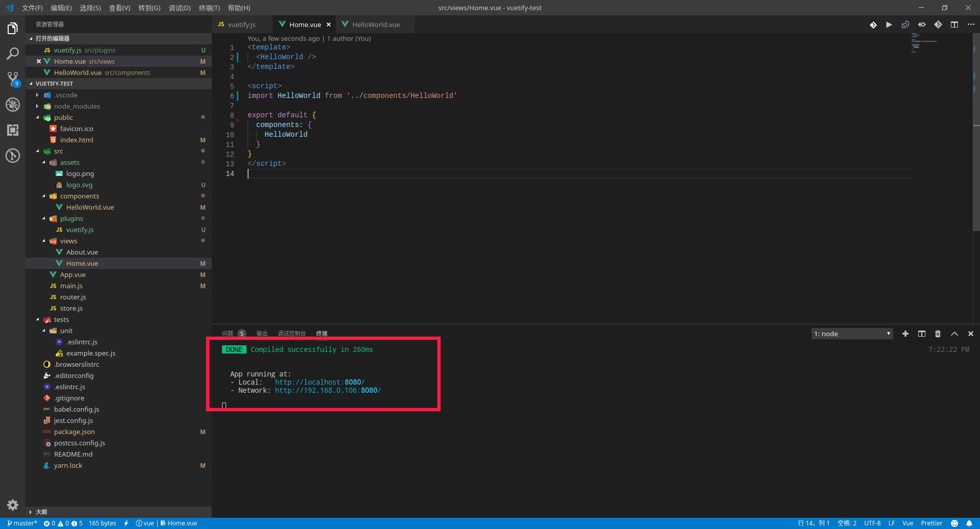Viewport: 980px width, 529px height.
Task: Click the feedback smiley in status bar
Action: point(954,523)
